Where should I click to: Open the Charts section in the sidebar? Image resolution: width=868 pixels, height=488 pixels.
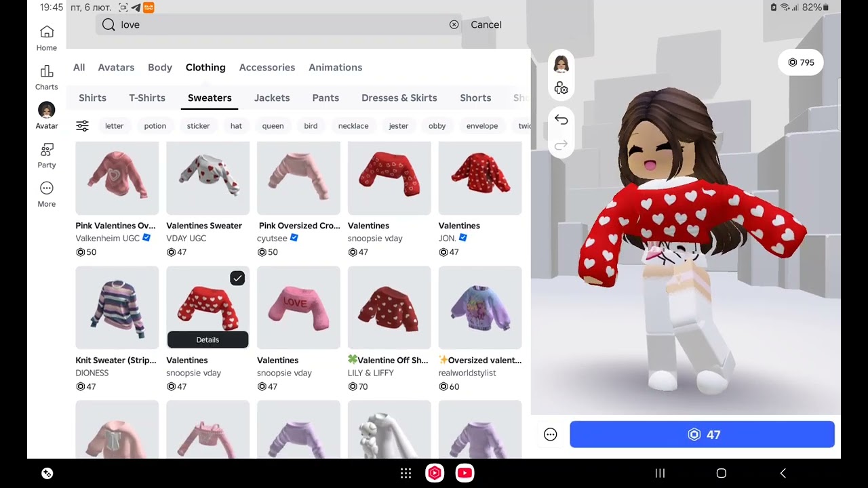tap(47, 77)
